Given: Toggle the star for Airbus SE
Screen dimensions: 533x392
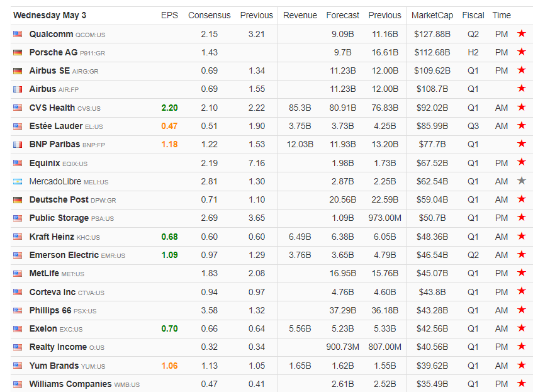Looking at the screenshot, I should (522, 70).
